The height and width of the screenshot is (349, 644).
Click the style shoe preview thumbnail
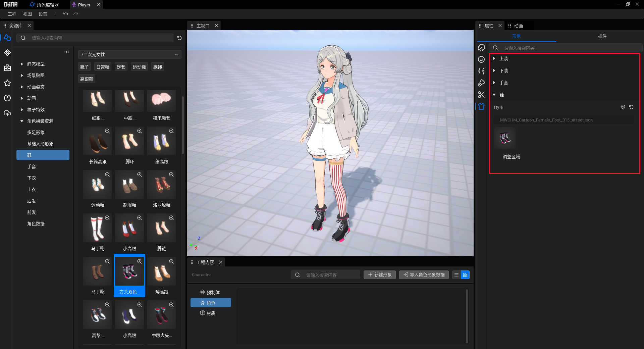point(505,138)
